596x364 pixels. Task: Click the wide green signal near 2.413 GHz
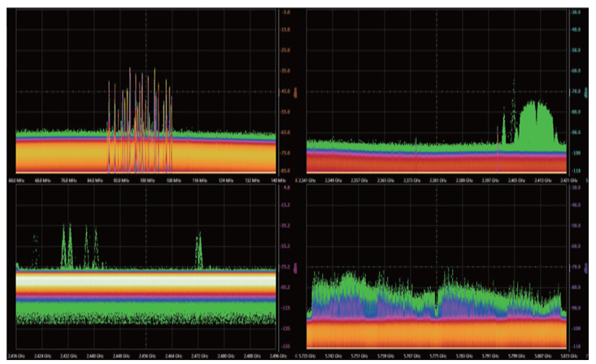point(537,123)
